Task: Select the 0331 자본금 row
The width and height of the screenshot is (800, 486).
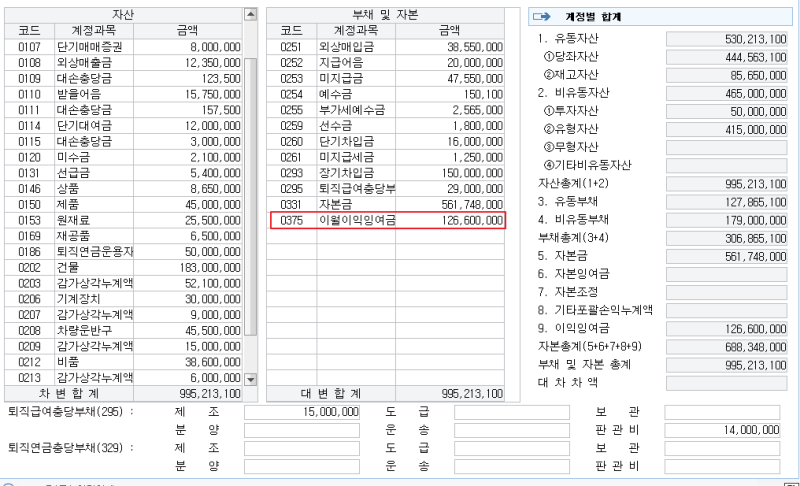Action: coord(386,205)
